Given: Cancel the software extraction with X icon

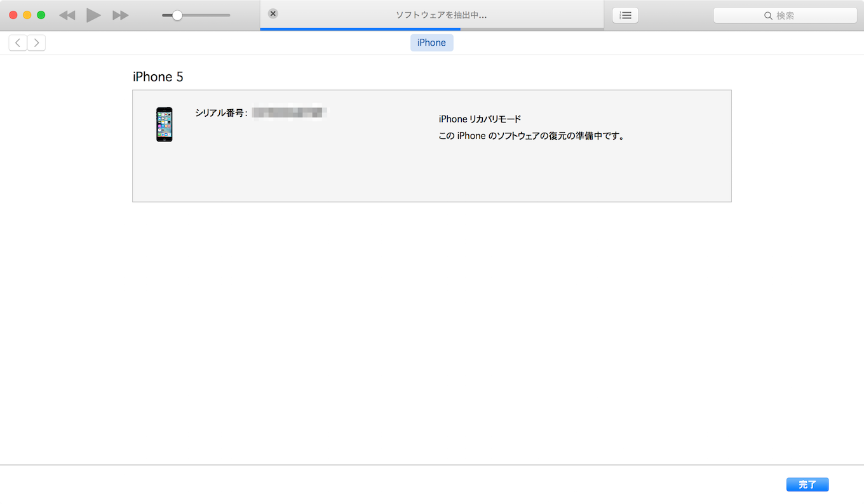Looking at the screenshot, I should point(273,13).
